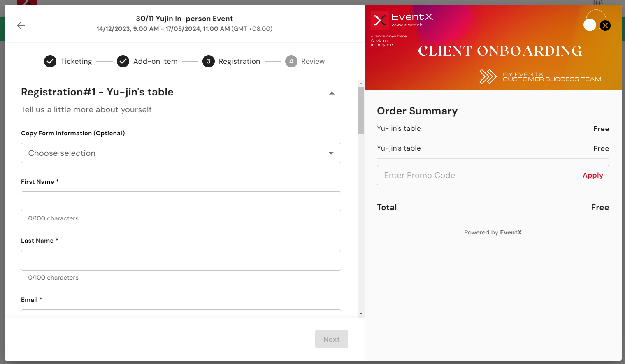Go to the Ticketing step
Screen dimensions: 625x364
(x=76, y=61)
